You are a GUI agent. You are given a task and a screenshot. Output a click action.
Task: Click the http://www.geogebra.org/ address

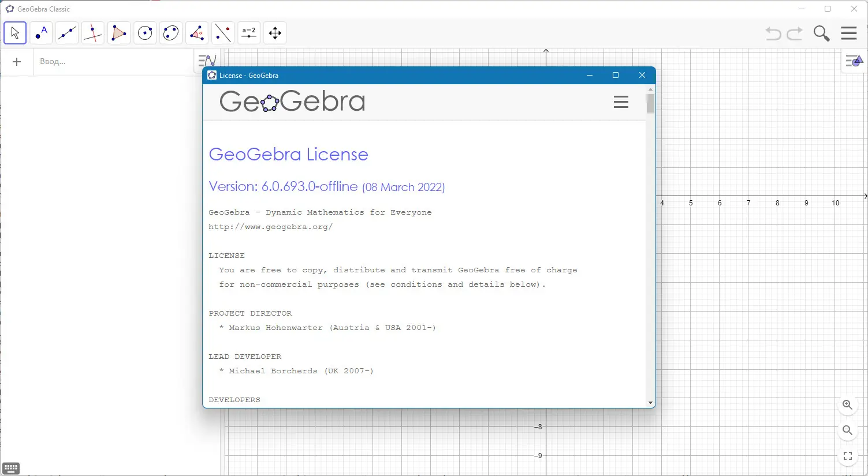point(271,227)
